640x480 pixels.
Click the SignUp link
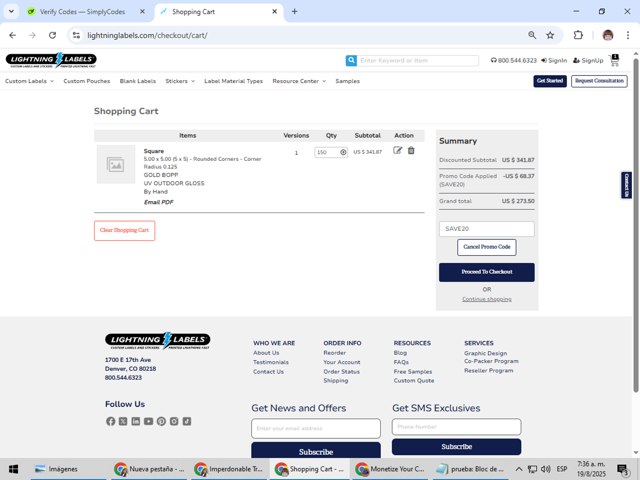[588, 60]
